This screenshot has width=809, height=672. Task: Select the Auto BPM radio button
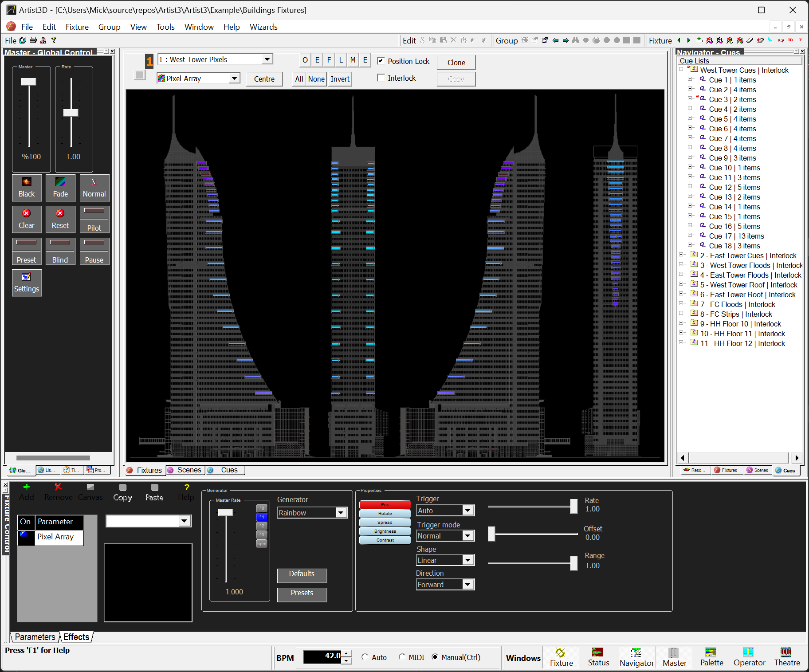coord(365,657)
